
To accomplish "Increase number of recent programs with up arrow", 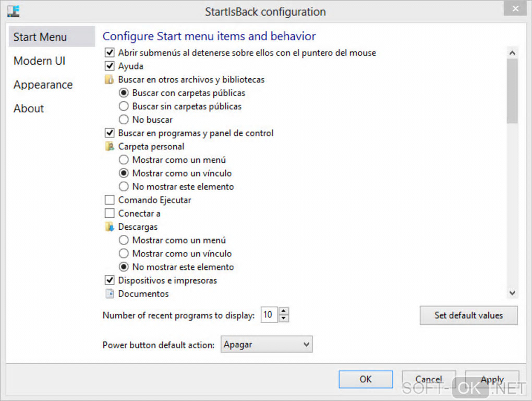I will pyautogui.click(x=284, y=311).
